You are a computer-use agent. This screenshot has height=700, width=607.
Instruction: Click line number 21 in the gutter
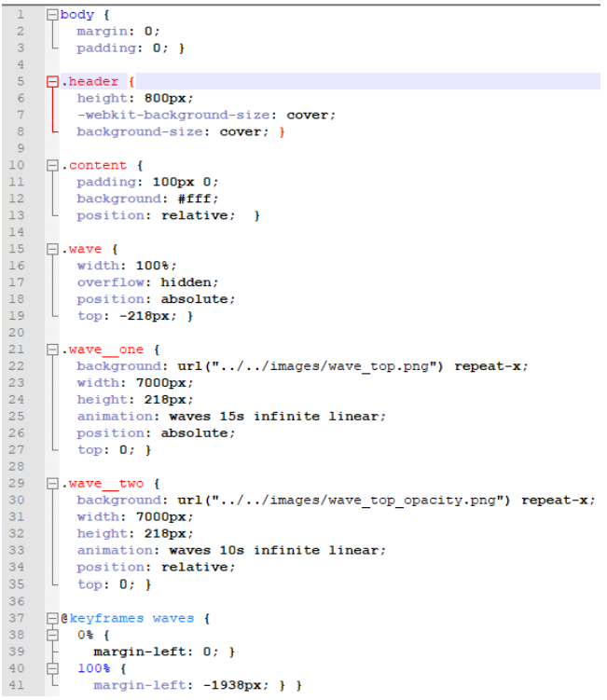17,350
